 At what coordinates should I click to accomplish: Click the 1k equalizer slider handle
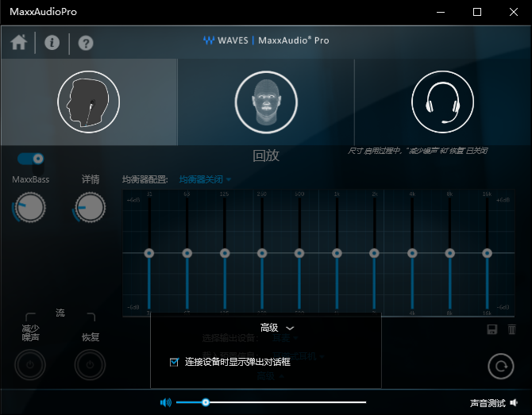(337, 253)
